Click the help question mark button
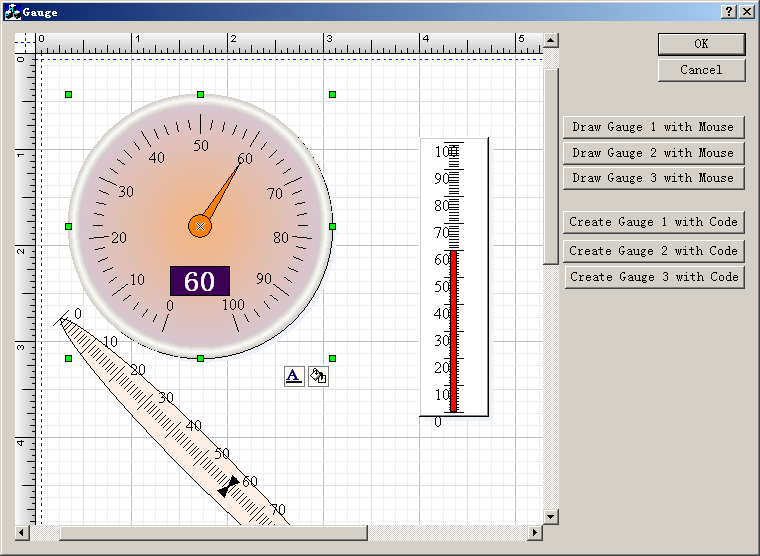760x556 pixels. [x=729, y=11]
